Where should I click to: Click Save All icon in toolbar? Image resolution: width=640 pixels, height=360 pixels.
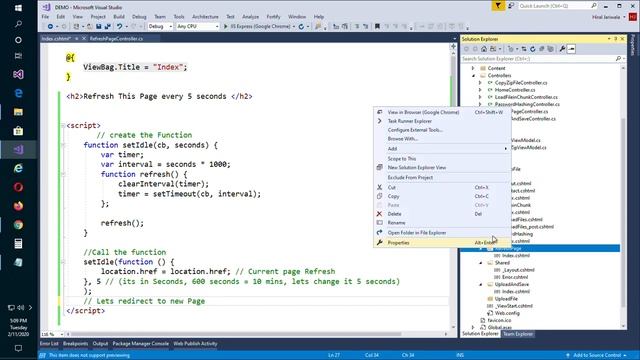(x=107, y=27)
